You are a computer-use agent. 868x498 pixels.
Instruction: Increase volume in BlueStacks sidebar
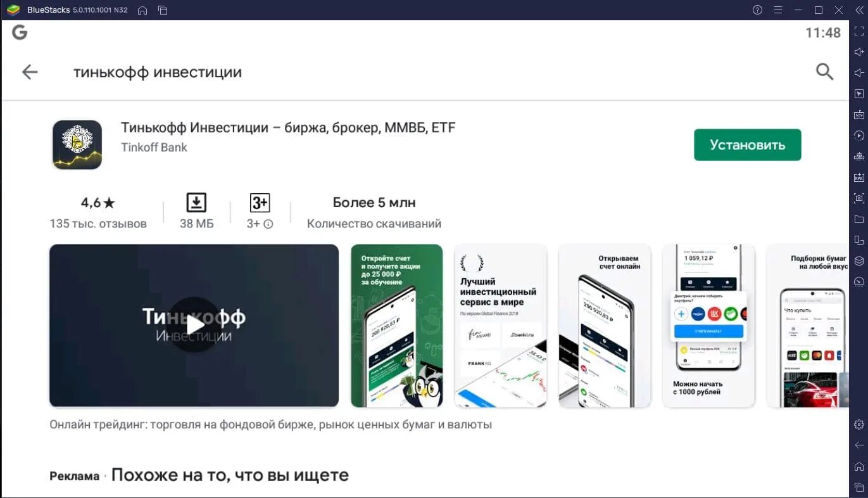tap(859, 52)
